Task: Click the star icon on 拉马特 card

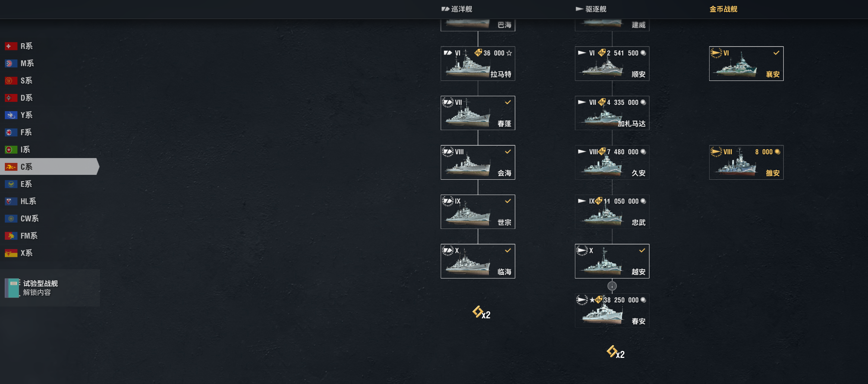Action: pos(509,53)
